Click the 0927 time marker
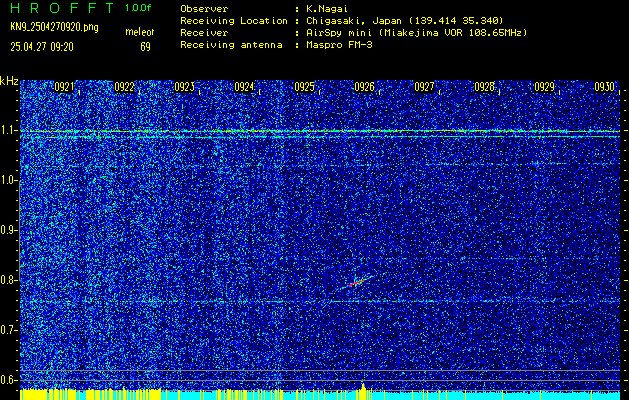The width and height of the screenshot is (629, 400). point(424,87)
